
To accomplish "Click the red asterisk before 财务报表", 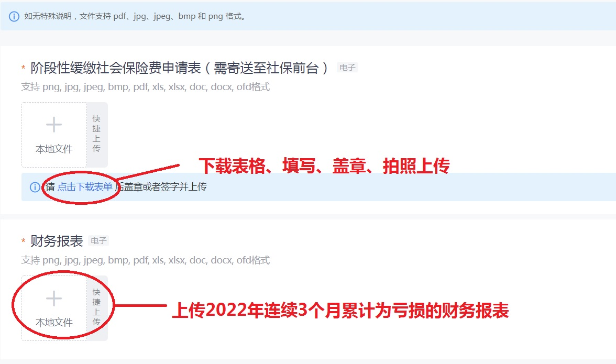I will (23, 241).
